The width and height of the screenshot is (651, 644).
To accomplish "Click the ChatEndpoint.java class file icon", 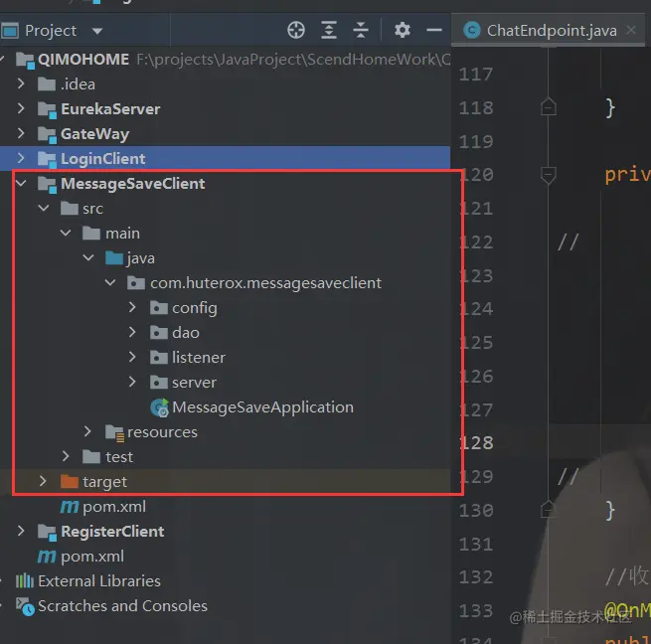I will pos(472,30).
